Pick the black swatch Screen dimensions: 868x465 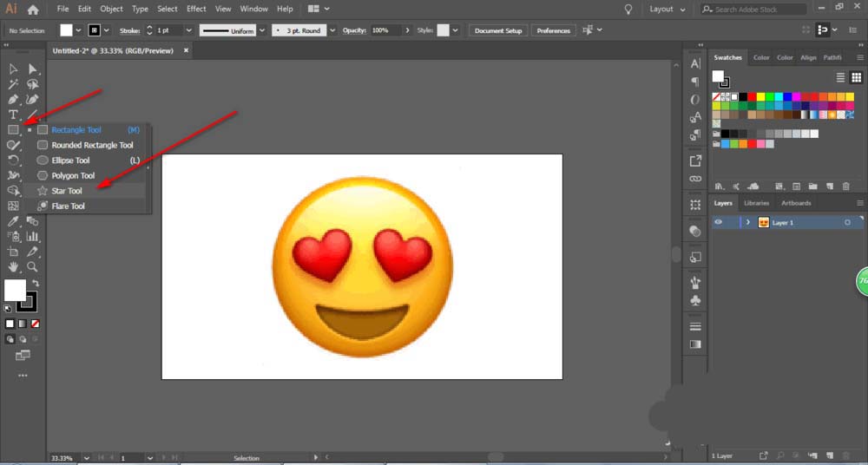click(744, 97)
